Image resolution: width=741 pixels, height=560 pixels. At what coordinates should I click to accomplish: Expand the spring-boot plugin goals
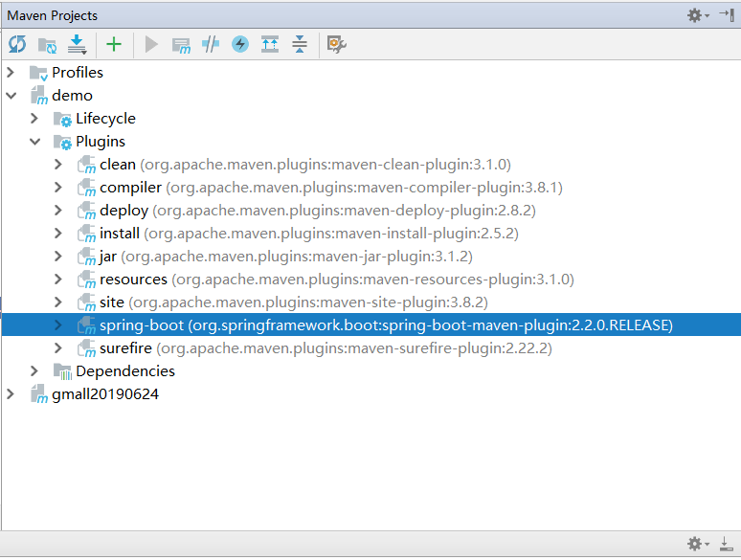[x=58, y=325]
